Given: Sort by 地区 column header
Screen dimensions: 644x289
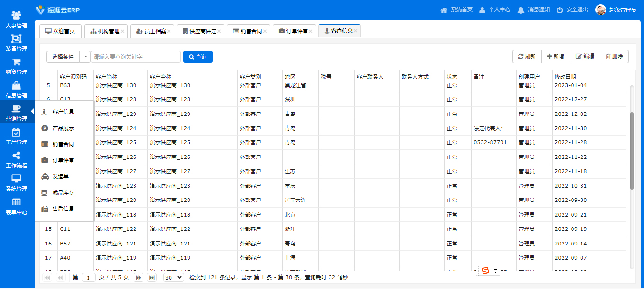Looking at the screenshot, I should 300,77.
